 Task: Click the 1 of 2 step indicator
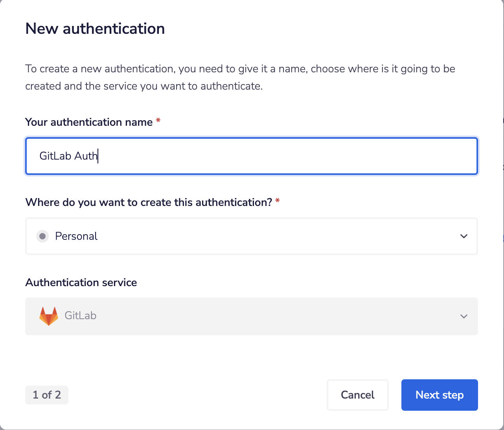click(46, 395)
